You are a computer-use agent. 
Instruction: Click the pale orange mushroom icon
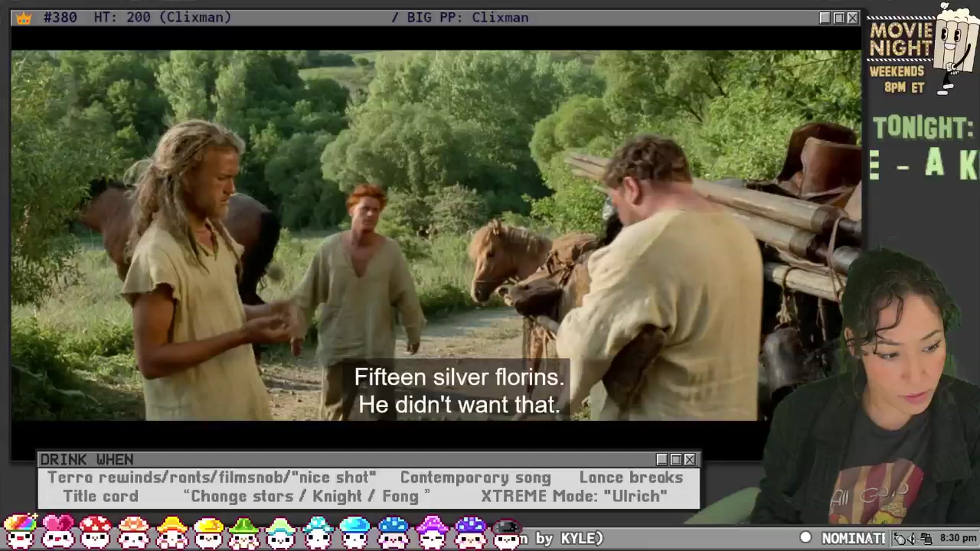(133, 531)
